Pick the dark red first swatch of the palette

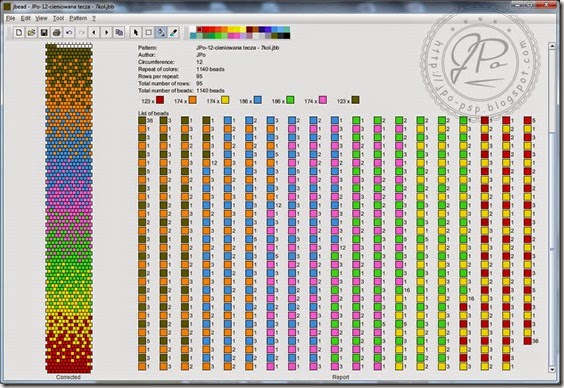pyautogui.click(x=199, y=29)
